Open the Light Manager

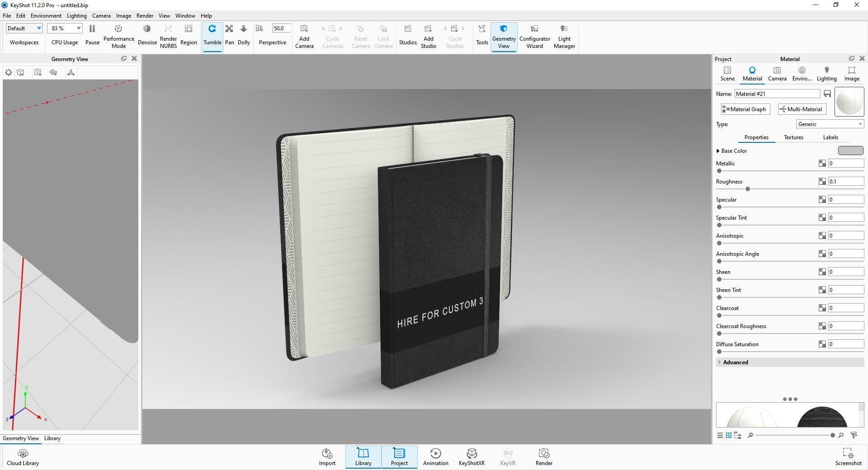[x=564, y=36]
